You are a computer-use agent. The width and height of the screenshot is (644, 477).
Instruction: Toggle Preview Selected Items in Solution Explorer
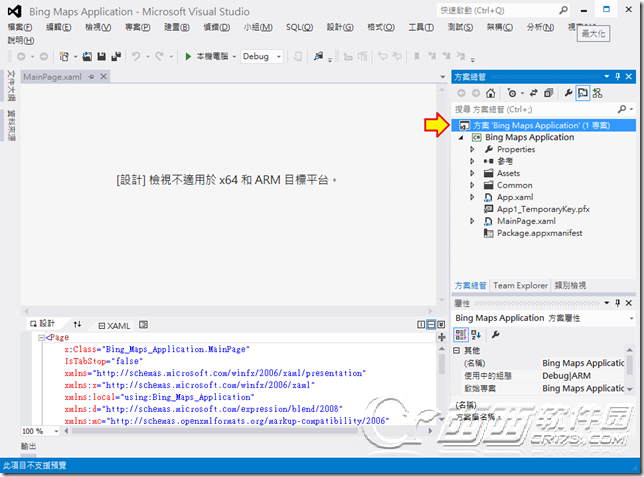(x=583, y=93)
